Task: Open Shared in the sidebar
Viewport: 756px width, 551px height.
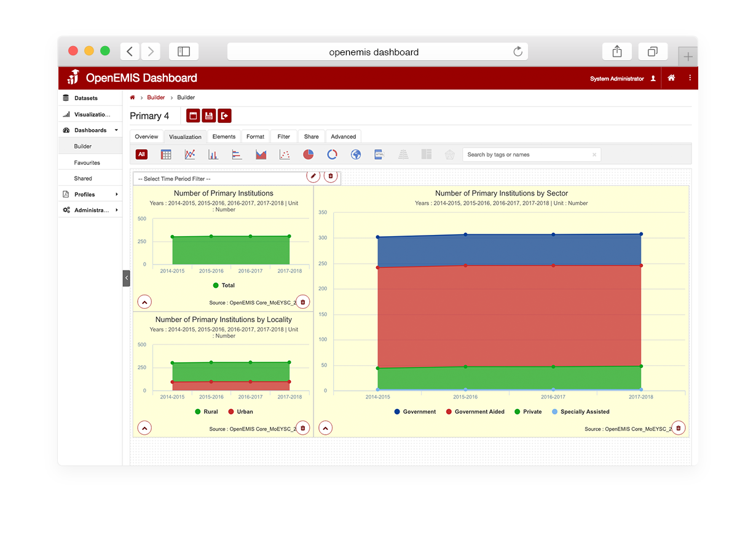Action: click(x=90, y=178)
